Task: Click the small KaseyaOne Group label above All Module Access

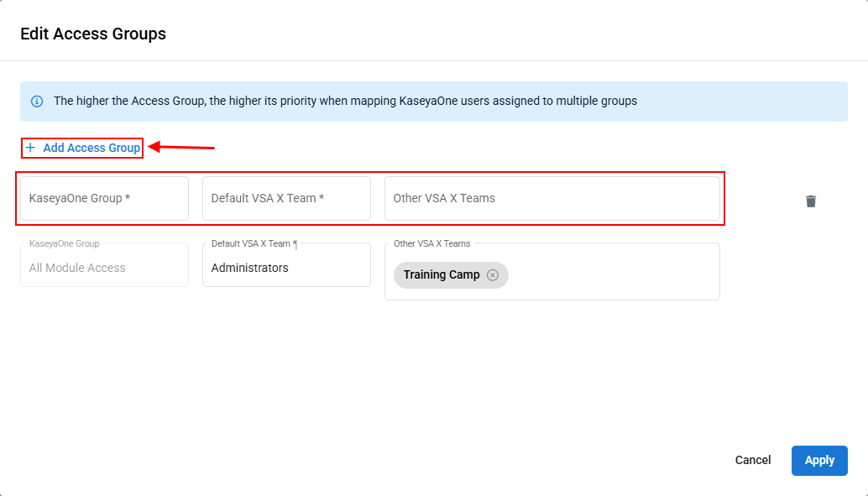Action: point(65,243)
